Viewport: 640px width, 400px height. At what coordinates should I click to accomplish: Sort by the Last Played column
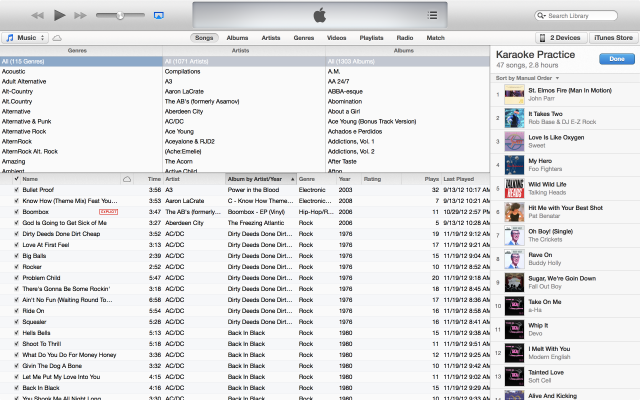point(466,179)
